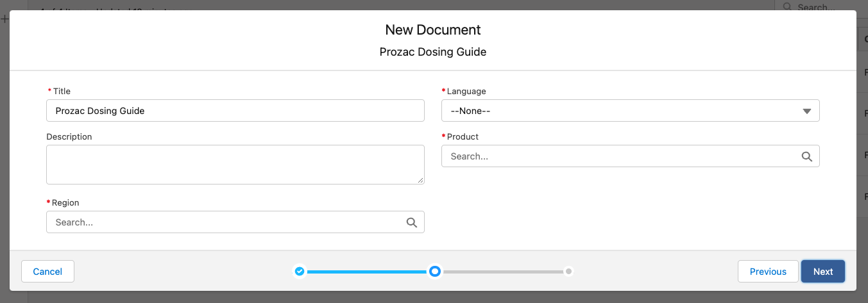Click the background search magnifier at top-right
This screenshot has height=303, width=868.
(786, 7)
